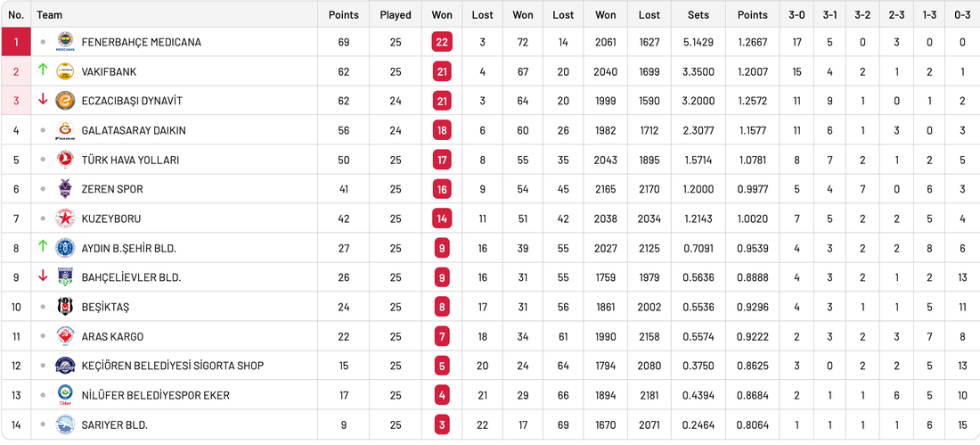Click the highlighted rank 1 cell
The height and width of the screenshot is (445, 980).
tap(16, 42)
